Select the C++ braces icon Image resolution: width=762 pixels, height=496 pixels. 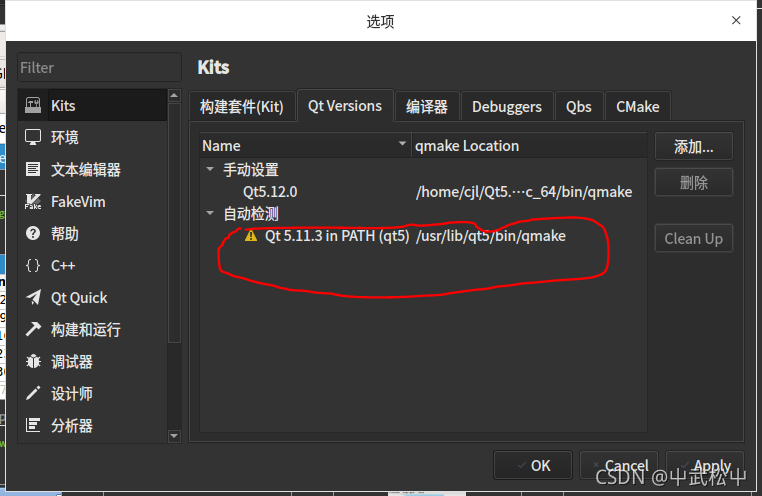[33, 266]
